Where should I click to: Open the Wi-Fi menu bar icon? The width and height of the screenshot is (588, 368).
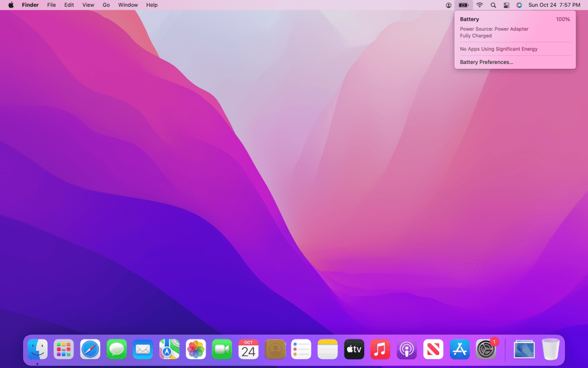point(480,5)
